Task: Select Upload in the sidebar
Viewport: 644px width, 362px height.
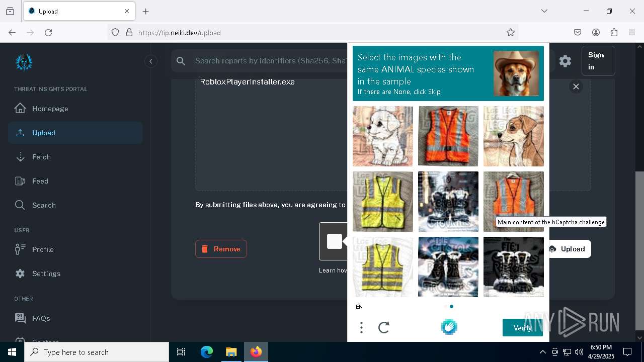Action: pos(75,133)
